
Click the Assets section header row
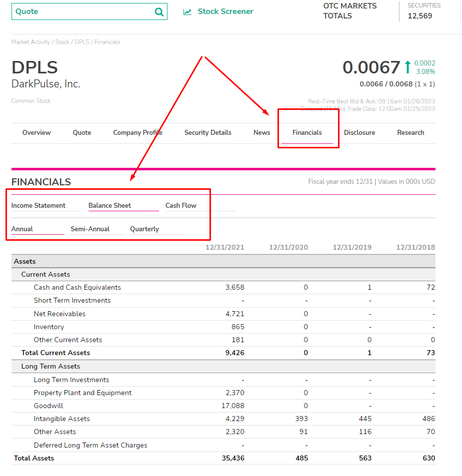click(223, 261)
